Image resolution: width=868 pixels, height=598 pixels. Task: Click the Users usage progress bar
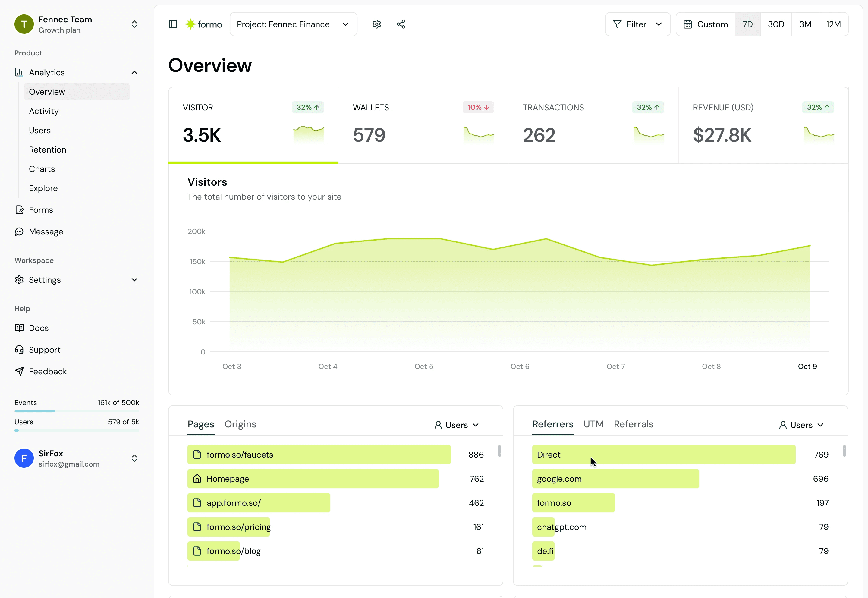click(77, 430)
